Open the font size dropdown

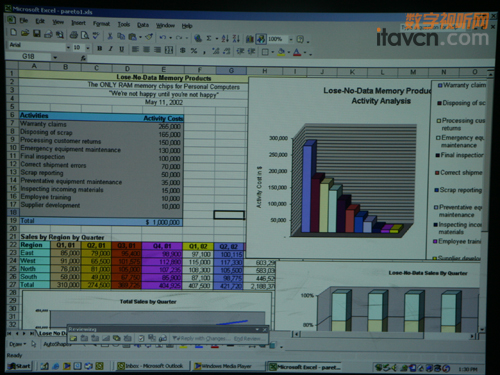pos(88,48)
